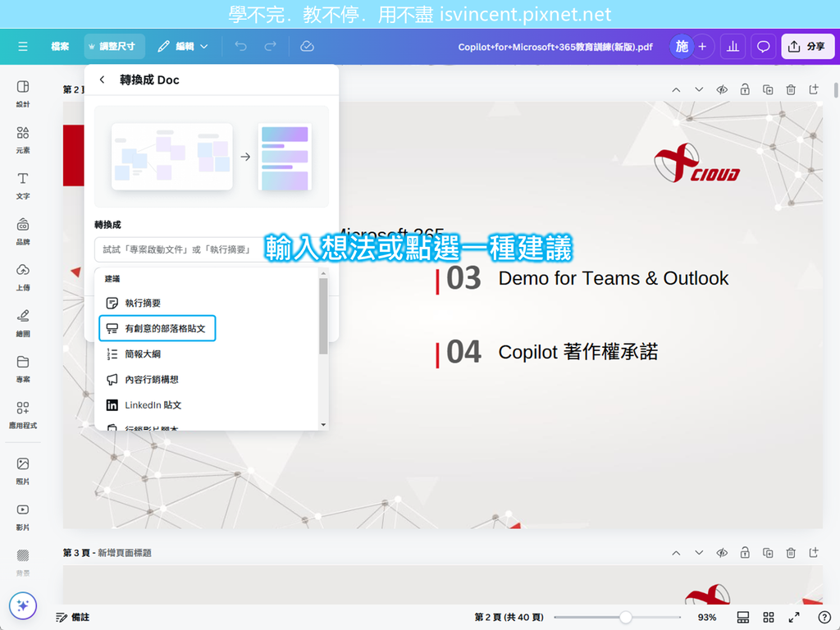Enter fullscreen presentation mode

794,617
